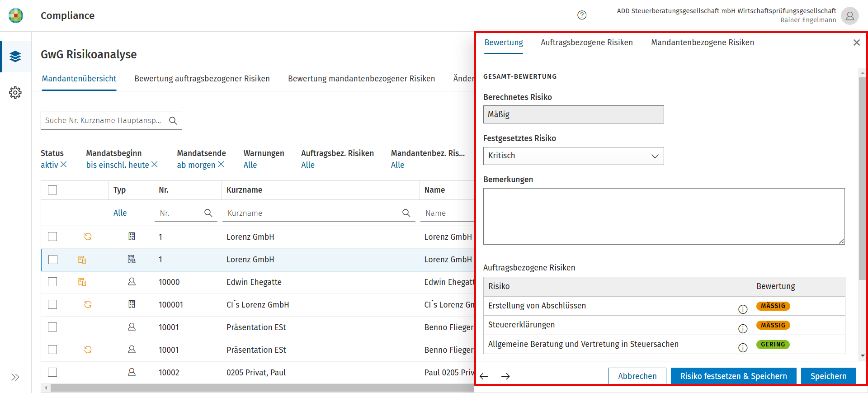Click the search magnifier in the main search box

(173, 121)
